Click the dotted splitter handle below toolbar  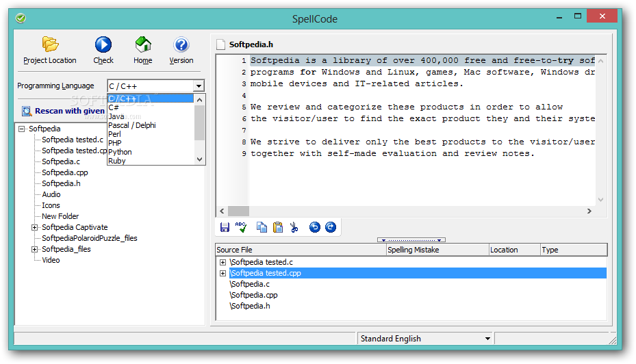pos(411,240)
